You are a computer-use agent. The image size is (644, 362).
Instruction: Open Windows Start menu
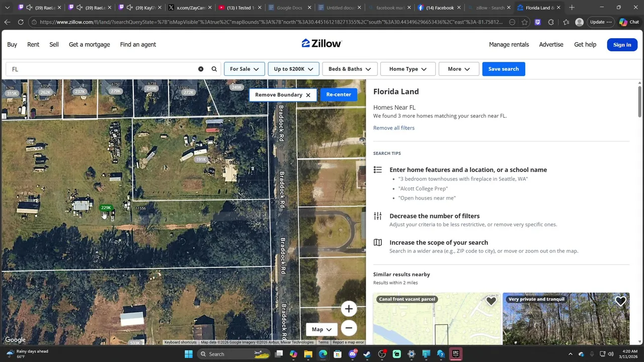click(x=188, y=354)
